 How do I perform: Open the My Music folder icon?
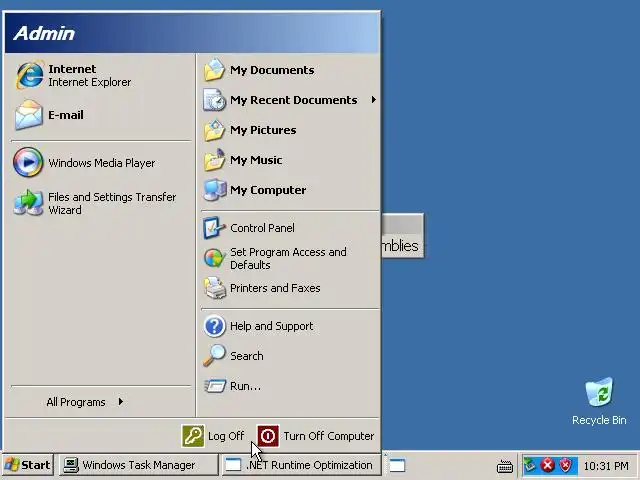tap(214, 160)
